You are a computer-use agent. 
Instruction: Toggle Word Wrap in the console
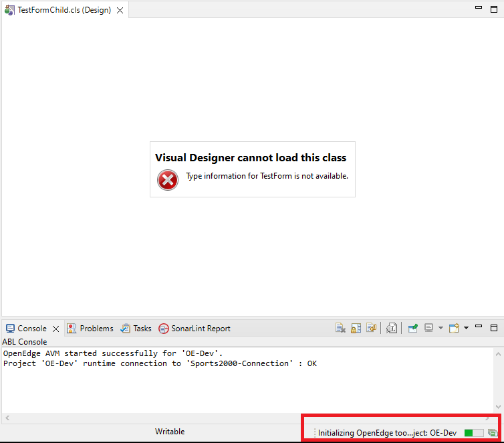click(x=371, y=328)
